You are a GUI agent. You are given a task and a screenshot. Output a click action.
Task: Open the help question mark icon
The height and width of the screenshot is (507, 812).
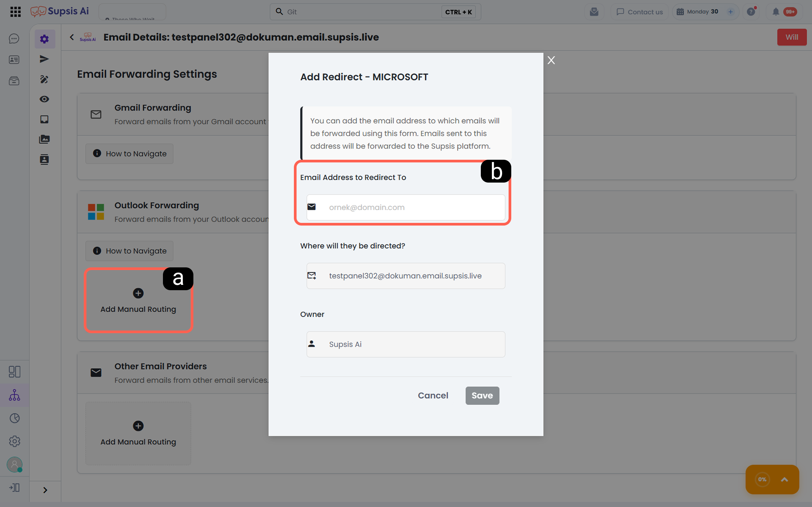[751, 12]
